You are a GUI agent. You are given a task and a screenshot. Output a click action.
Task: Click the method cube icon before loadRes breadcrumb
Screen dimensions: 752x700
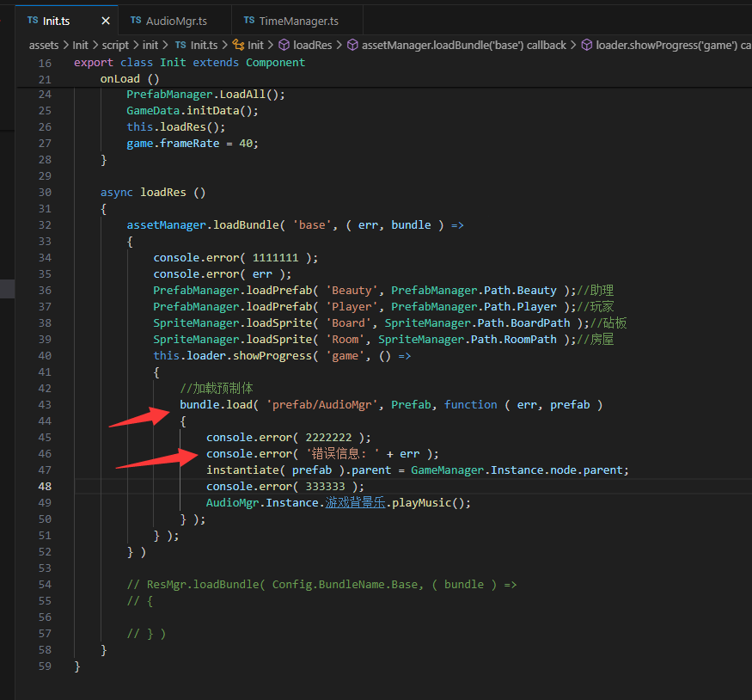coord(284,45)
